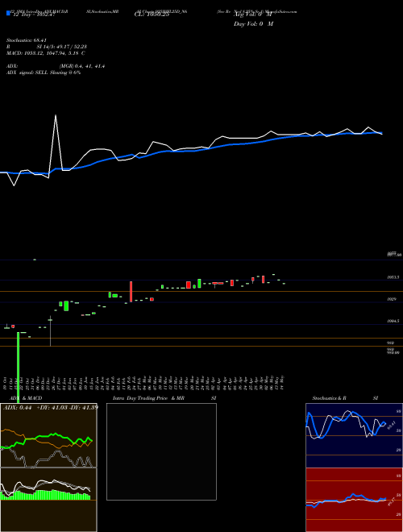Click the empty Intra Day Trading Price chart box
403x532 pixels.
click(x=161, y=451)
